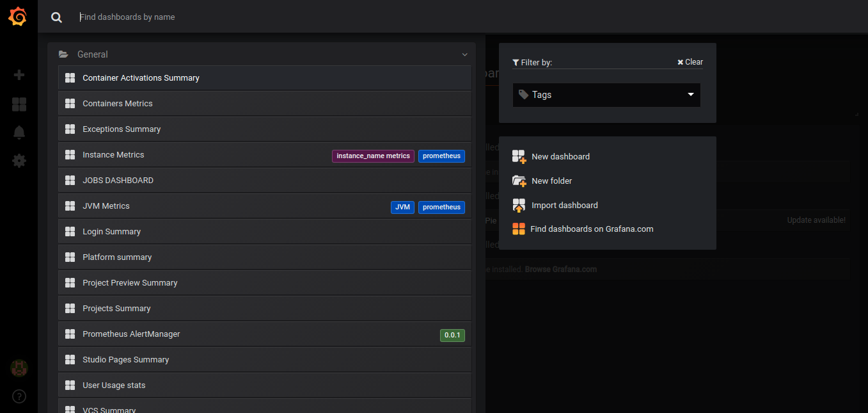The height and width of the screenshot is (413, 868).
Task: Open Alerting via the bell icon
Action: (x=19, y=132)
